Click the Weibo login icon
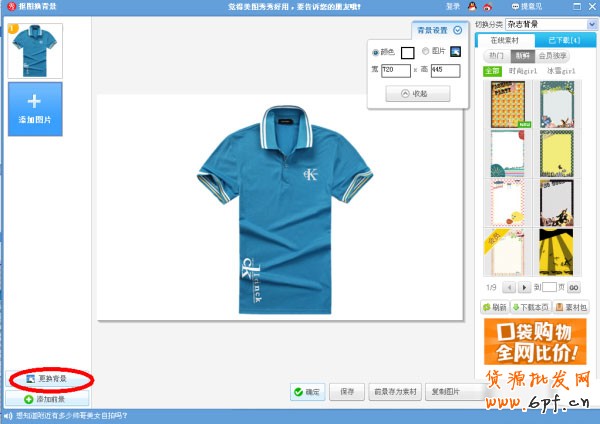 point(486,6)
